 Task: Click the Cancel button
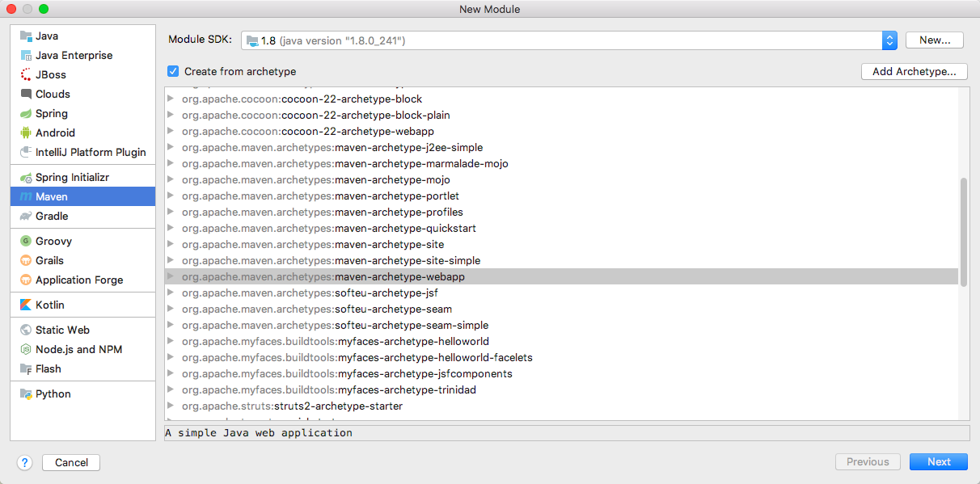(x=71, y=462)
